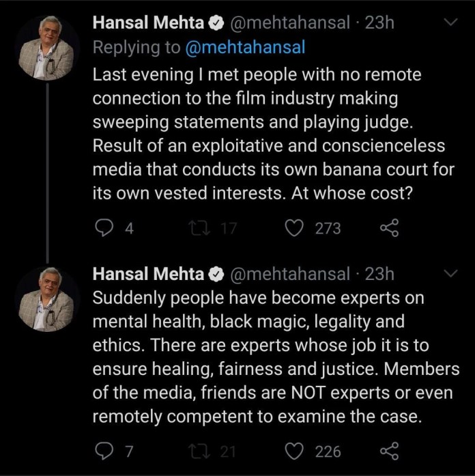Click the second tweet's profile picture
Image resolution: width=475 pixels, height=476 pixels.
click(46, 299)
